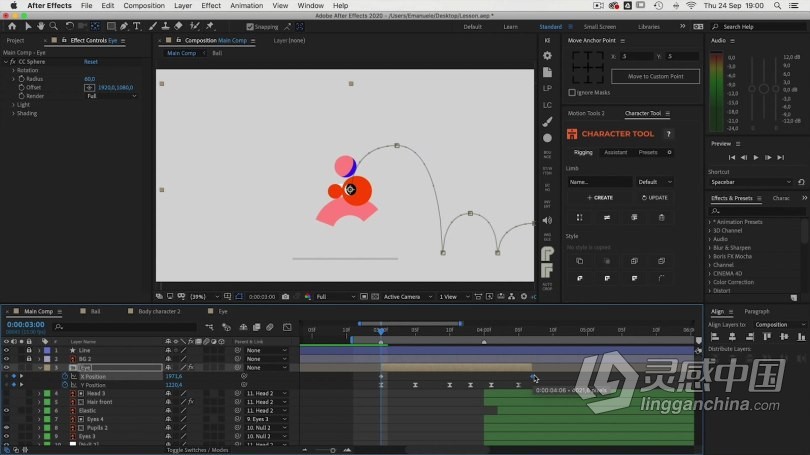Select the Learn workspace
Screen dimensions: 810x455
tap(510, 27)
